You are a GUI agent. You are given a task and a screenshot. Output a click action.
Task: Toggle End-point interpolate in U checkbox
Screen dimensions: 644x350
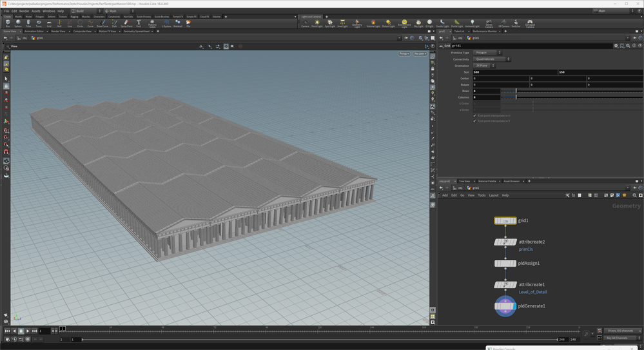[475, 115]
